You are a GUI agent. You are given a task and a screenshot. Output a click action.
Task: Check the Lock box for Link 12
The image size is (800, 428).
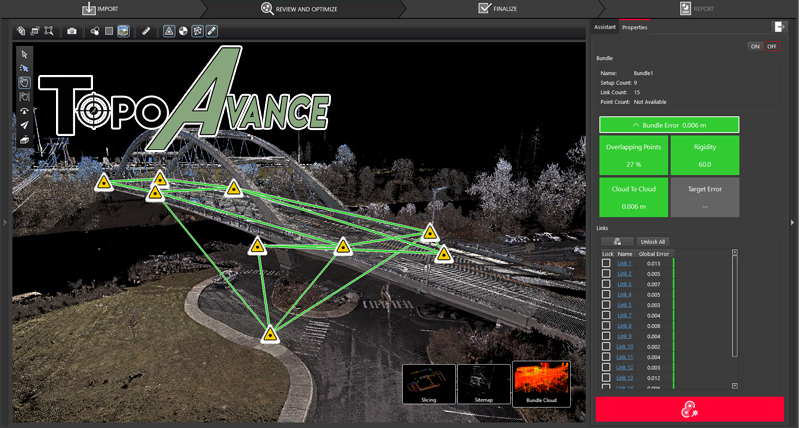tap(606, 367)
